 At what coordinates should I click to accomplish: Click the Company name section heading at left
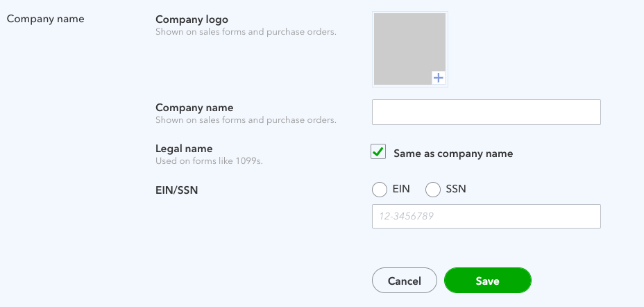click(x=45, y=19)
